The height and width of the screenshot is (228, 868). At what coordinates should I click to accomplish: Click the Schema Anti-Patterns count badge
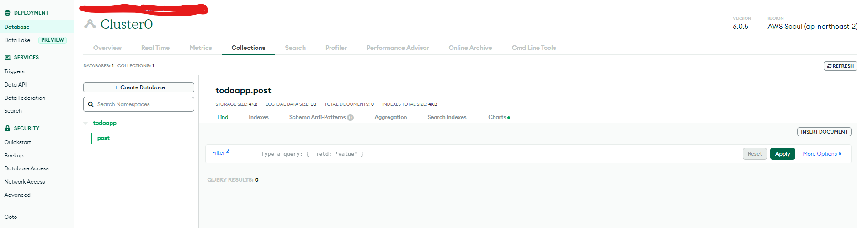tap(350, 118)
